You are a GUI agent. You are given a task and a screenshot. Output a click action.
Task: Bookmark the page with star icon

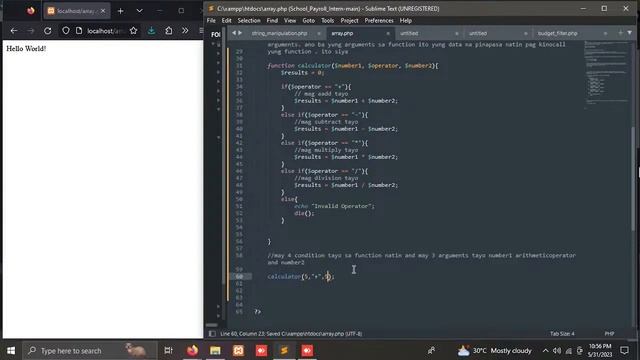click(133, 31)
